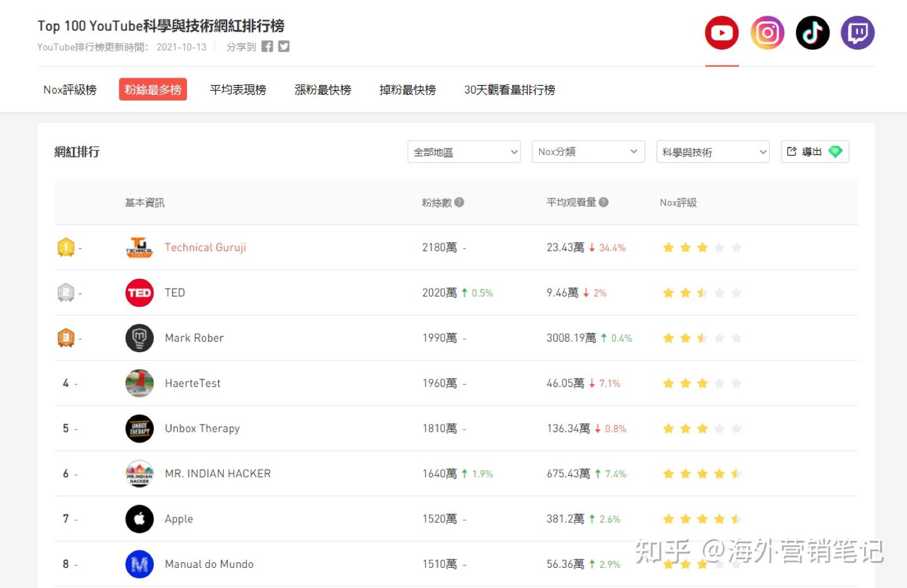Screen dimensions: 907x588
Task: Open the HaerteTest channel avatar
Action: point(139,383)
